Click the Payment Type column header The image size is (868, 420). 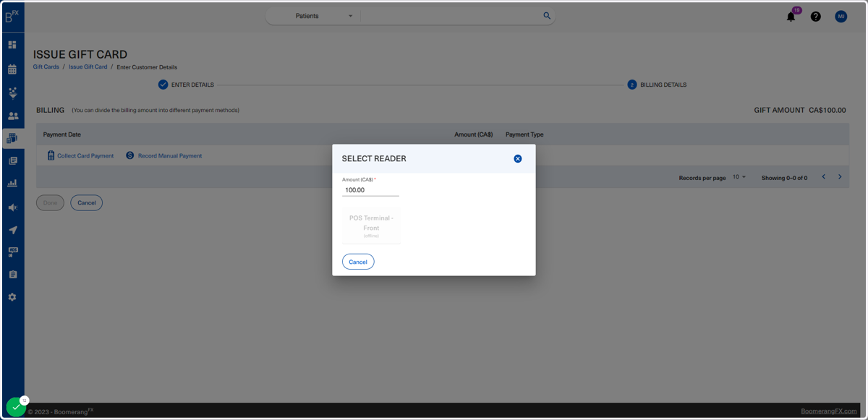pyautogui.click(x=524, y=134)
